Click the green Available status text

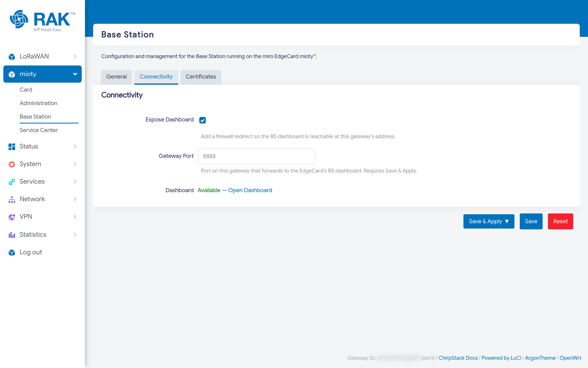[x=209, y=190]
